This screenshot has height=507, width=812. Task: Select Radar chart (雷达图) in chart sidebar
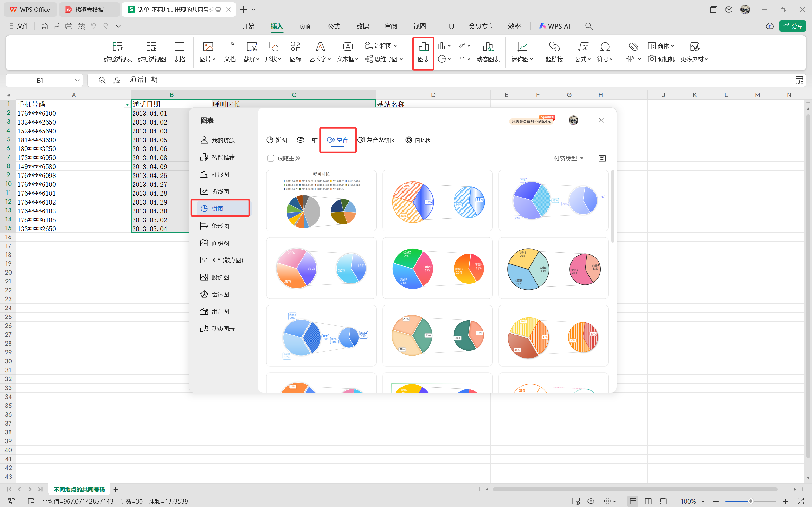(x=220, y=295)
